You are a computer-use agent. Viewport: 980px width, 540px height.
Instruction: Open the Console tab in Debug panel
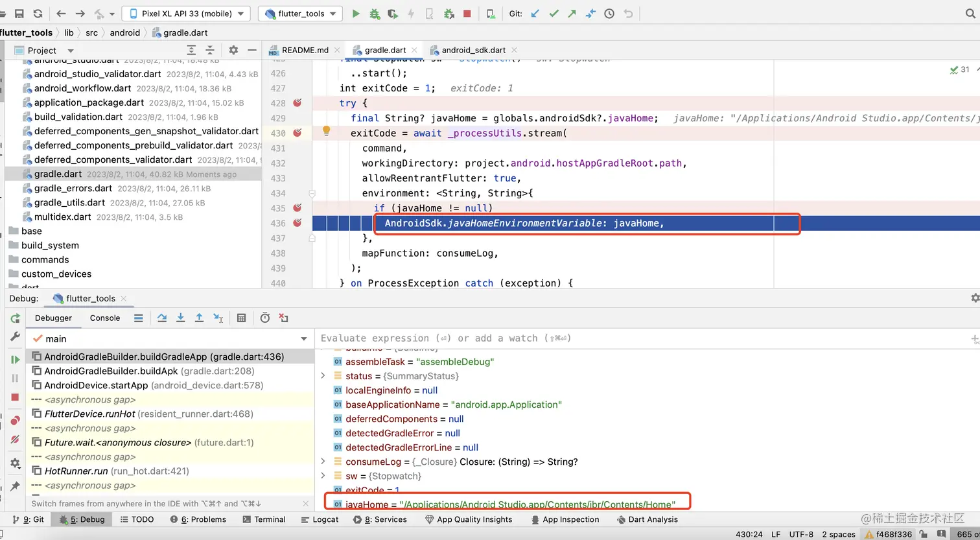(x=105, y=318)
